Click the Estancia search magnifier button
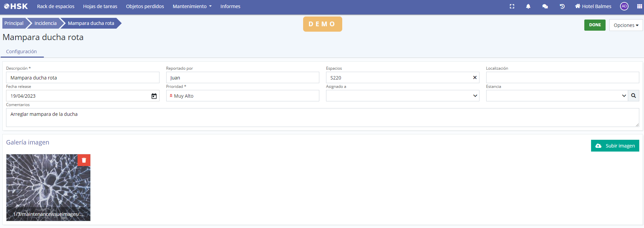This screenshot has height=228, width=644. 633,96
